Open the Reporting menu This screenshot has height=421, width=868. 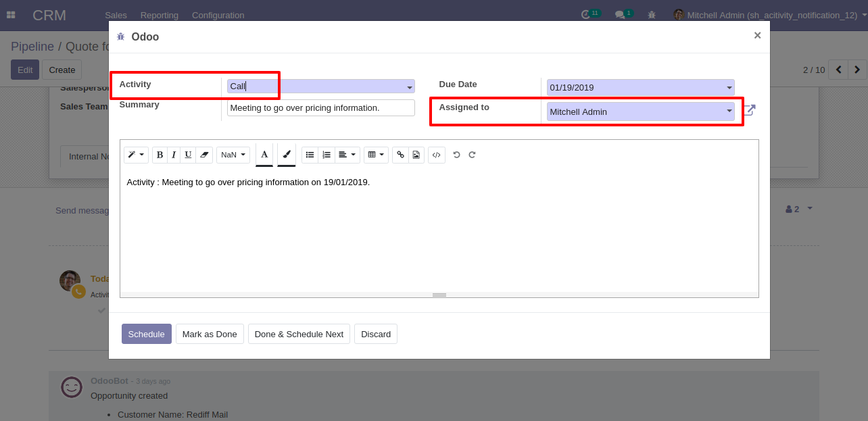[160, 15]
